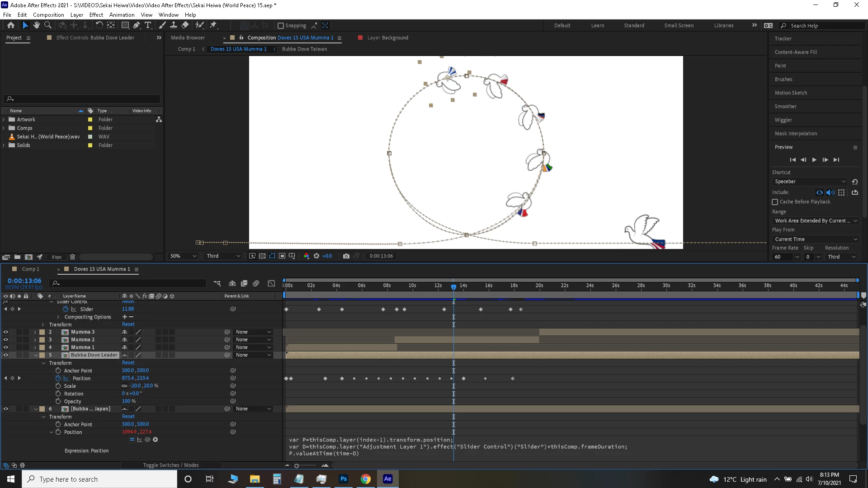
Task: Select the Type tool
Action: pyautogui.click(x=148, y=25)
